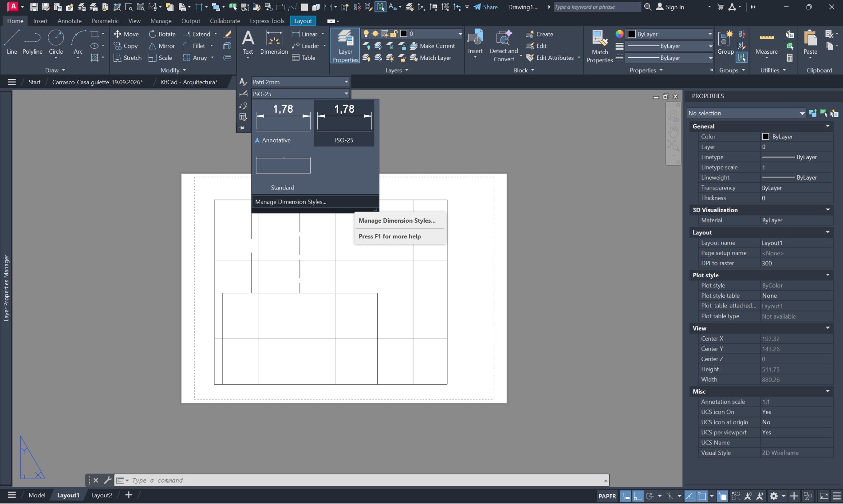Toggle PICKADD value in Properties panel
The height and width of the screenshot is (504, 843).
click(813, 113)
